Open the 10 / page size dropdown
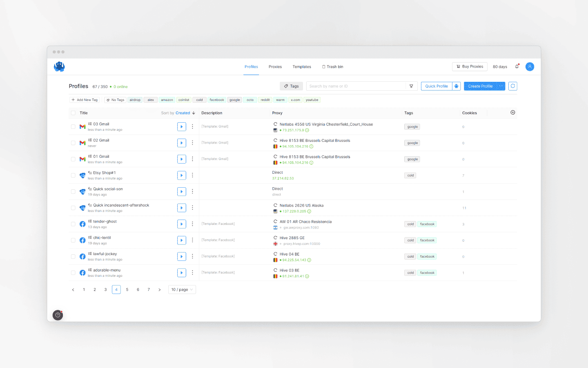This screenshot has height=368, width=588. coord(182,289)
